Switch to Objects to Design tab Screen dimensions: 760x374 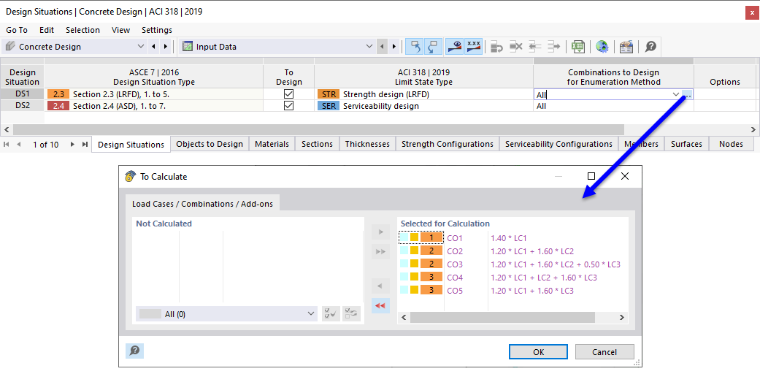coord(210,144)
